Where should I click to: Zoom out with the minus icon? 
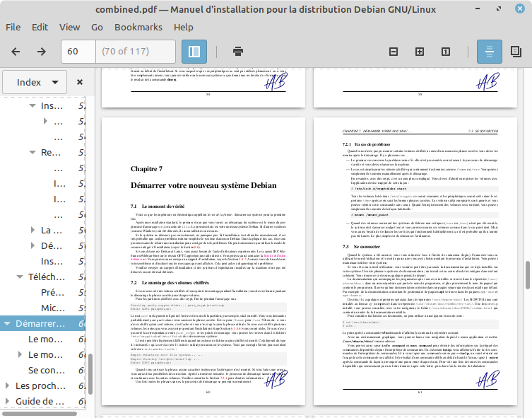(394, 52)
